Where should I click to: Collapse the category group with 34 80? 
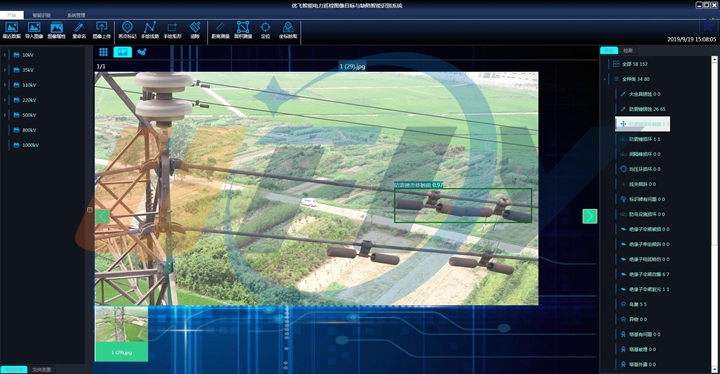(605, 79)
